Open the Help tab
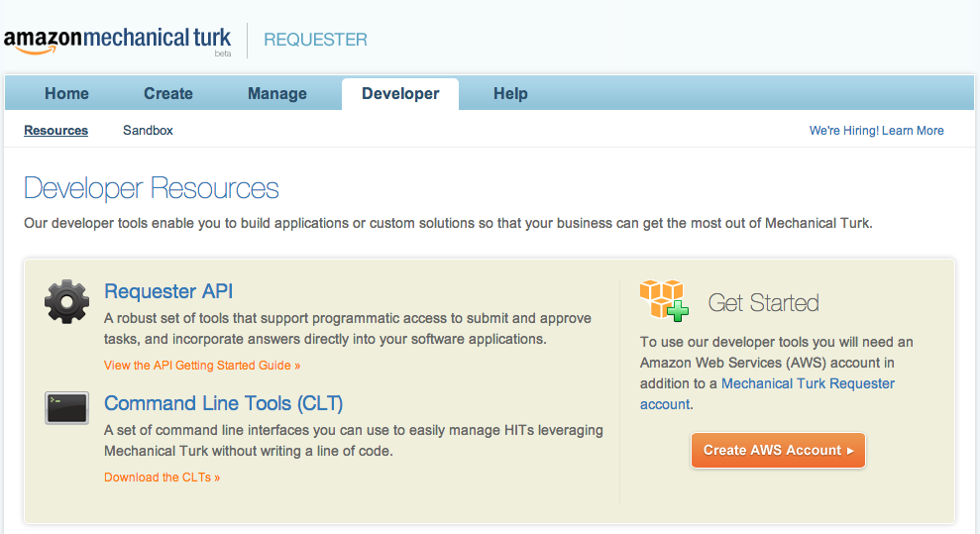This screenshot has width=980, height=534. [x=510, y=94]
